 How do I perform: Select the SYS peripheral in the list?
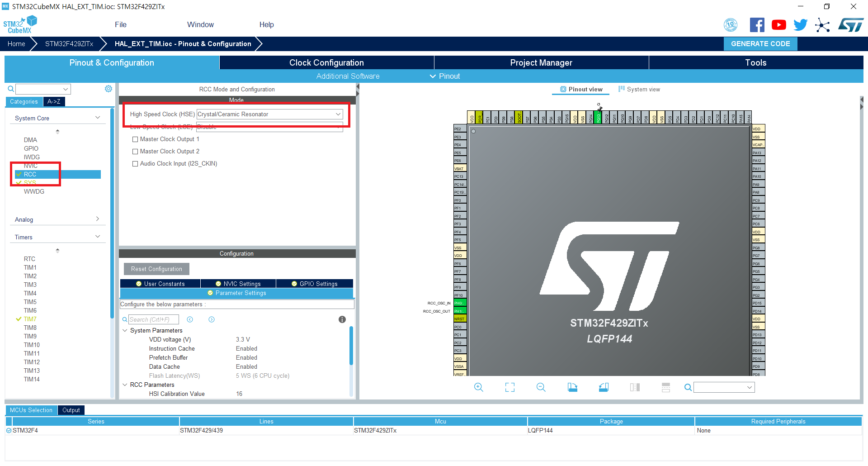pyautogui.click(x=30, y=183)
